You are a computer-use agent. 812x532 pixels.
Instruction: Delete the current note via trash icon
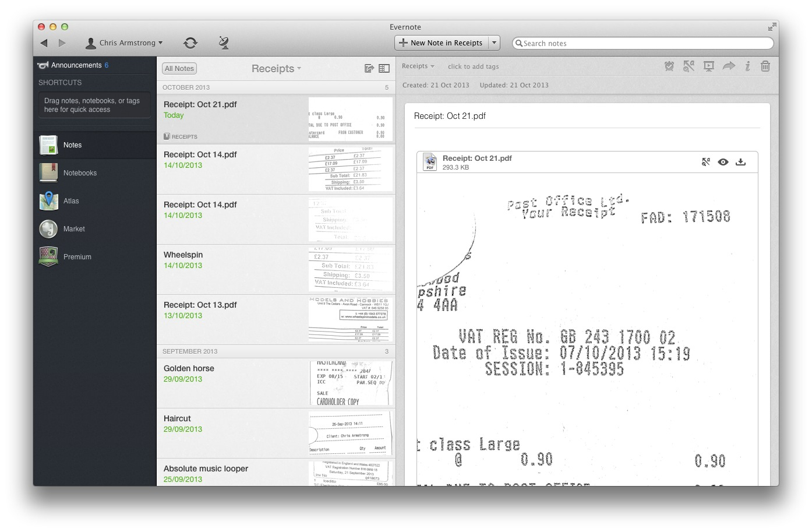(x=765, y=66)
